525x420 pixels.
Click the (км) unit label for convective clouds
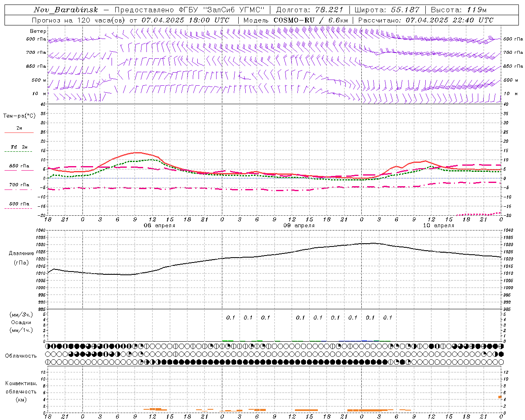(x=21, y=399)
